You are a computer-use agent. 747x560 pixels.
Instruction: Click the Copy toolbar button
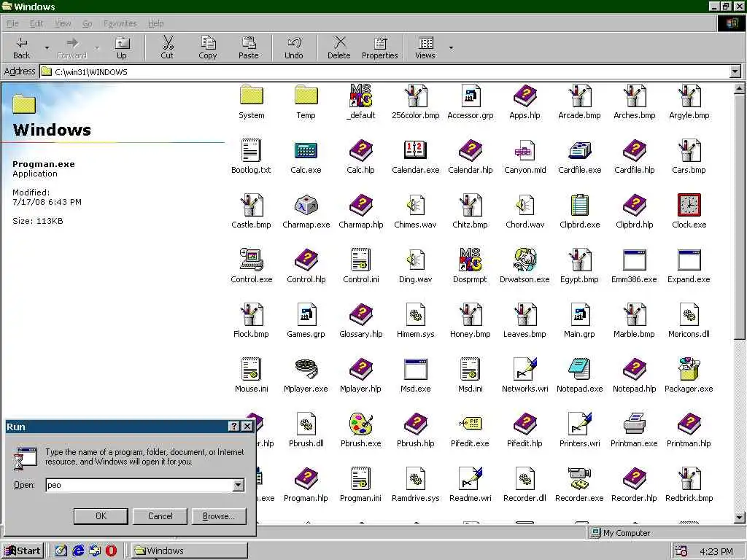(208, 47)
